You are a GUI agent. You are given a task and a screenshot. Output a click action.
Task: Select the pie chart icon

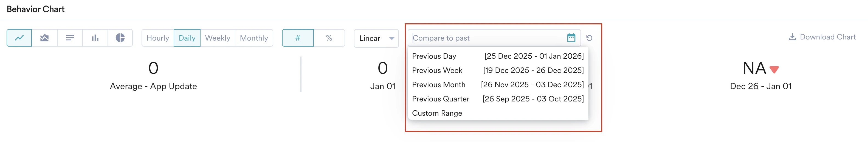click(x=120, y=38)
